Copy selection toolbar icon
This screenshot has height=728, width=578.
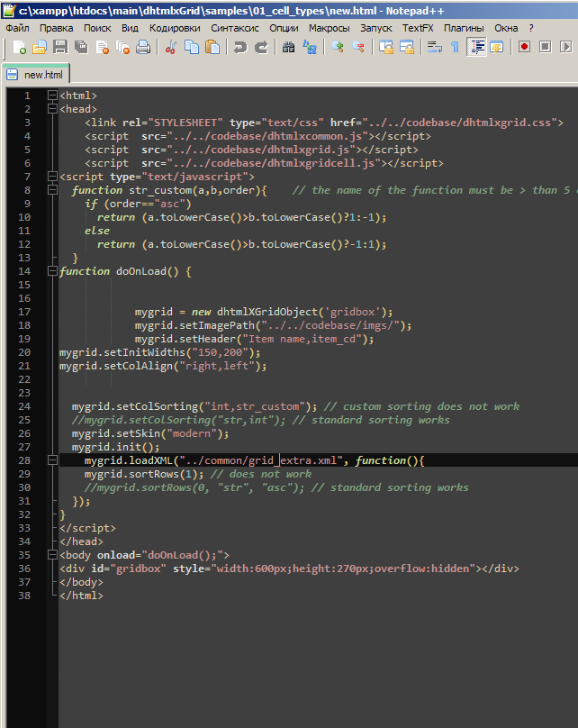(x=192, y=47)
